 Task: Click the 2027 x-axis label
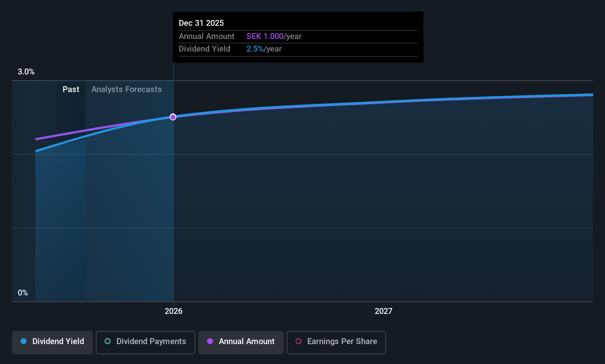tap(384, 311)
